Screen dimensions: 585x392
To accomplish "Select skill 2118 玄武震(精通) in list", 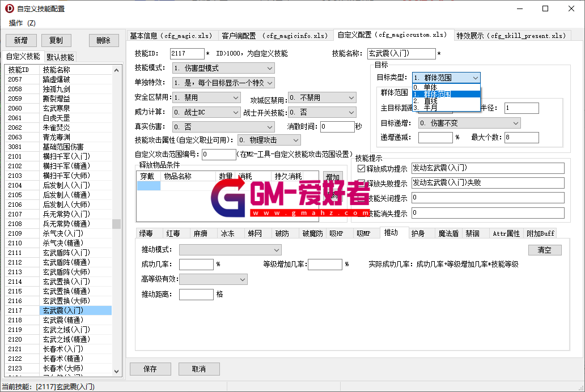I will point(58,320).
